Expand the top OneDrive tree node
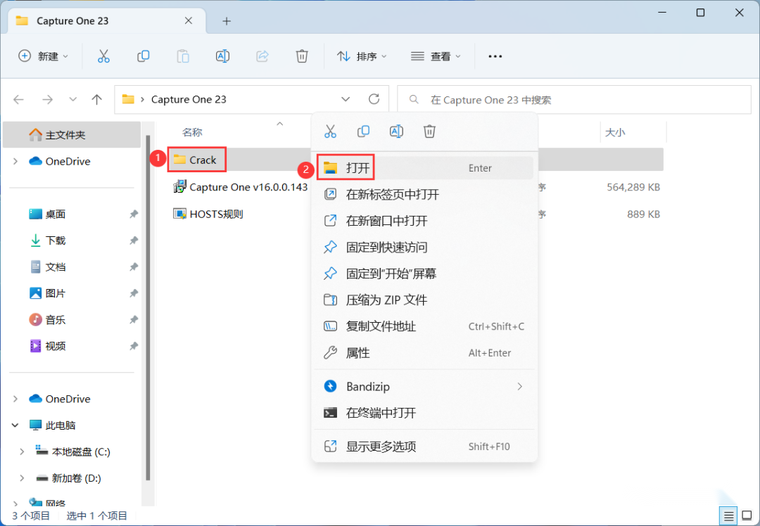 pos(16,161)
